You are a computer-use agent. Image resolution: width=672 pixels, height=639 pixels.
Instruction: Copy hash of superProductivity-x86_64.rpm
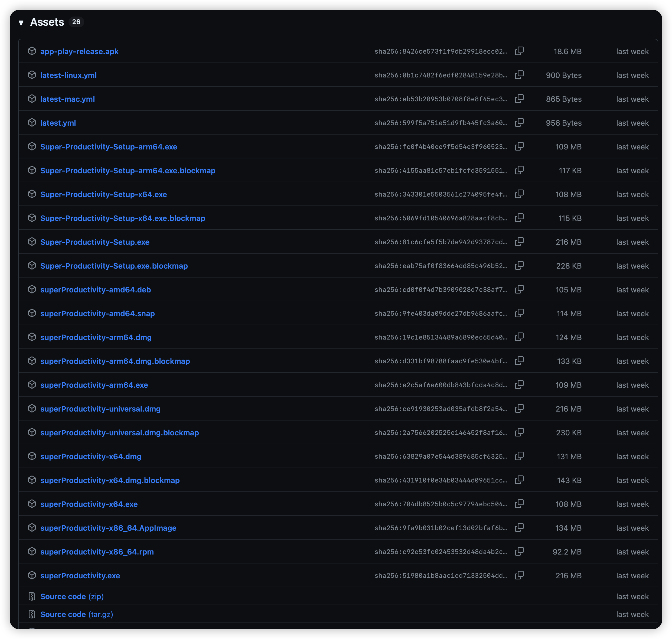[519, 552]
